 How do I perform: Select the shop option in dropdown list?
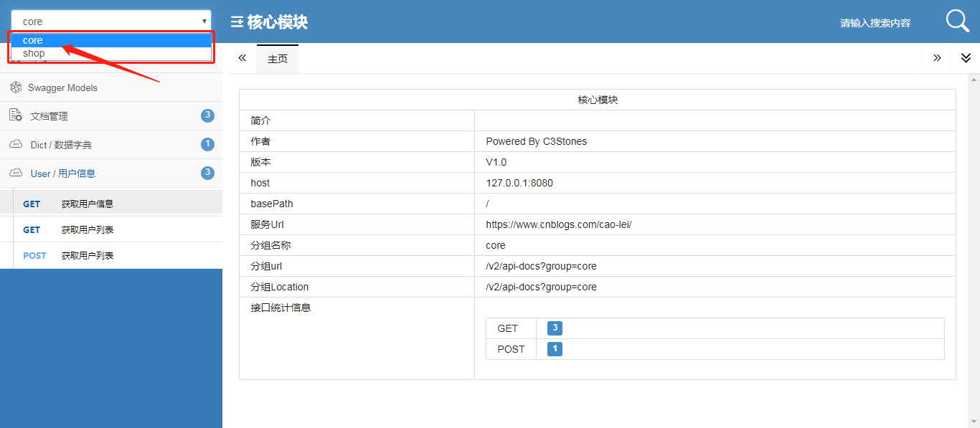click(111, 53)
